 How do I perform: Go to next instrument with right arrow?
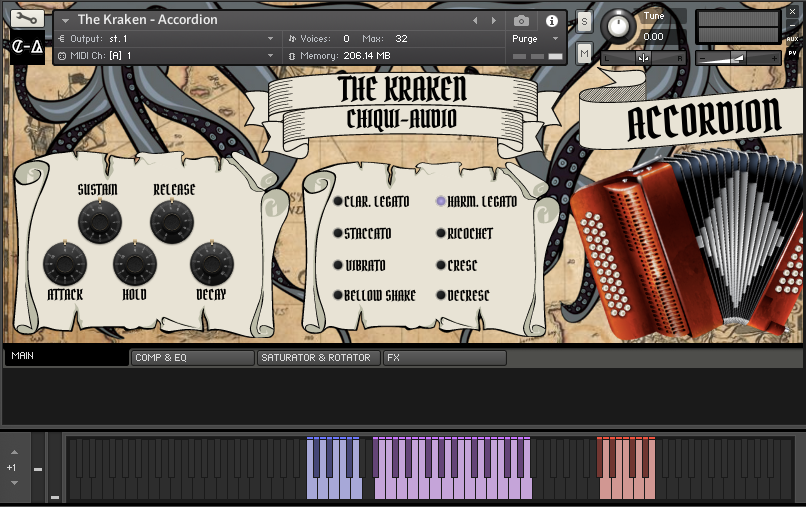click(493, 20)
